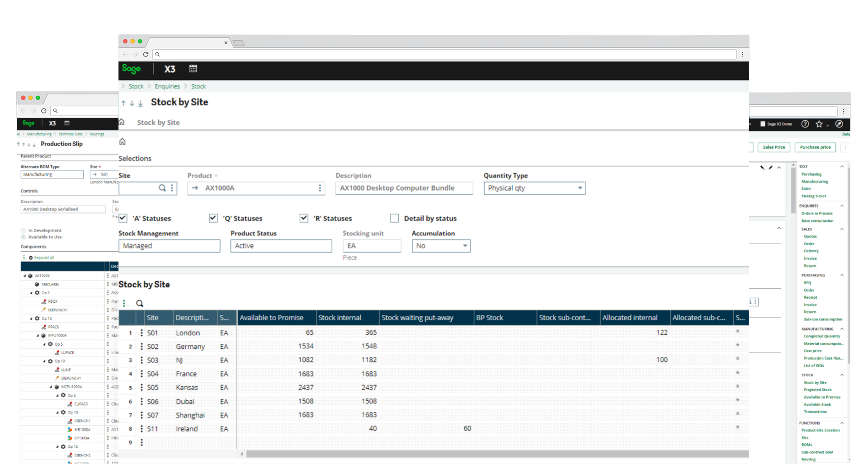Click the help icon in the right window

point(805,124)
